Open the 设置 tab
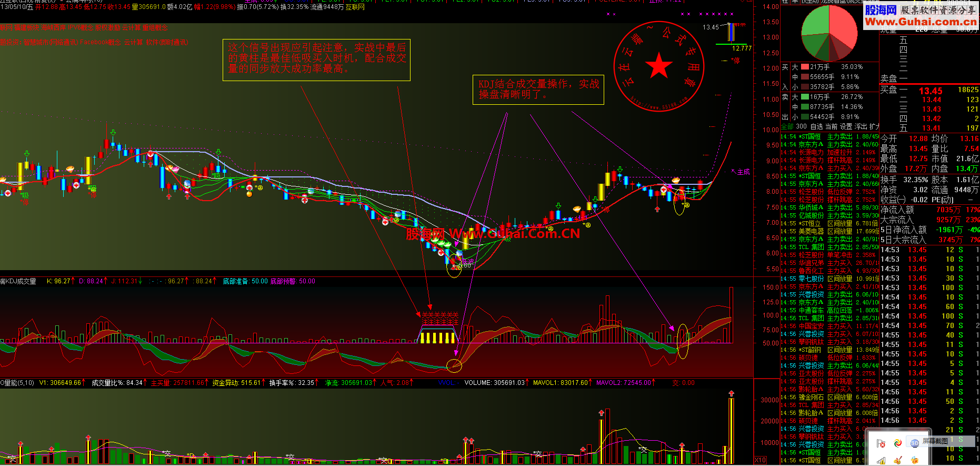The width and height of the screenshot is (980, 466). 846,126
